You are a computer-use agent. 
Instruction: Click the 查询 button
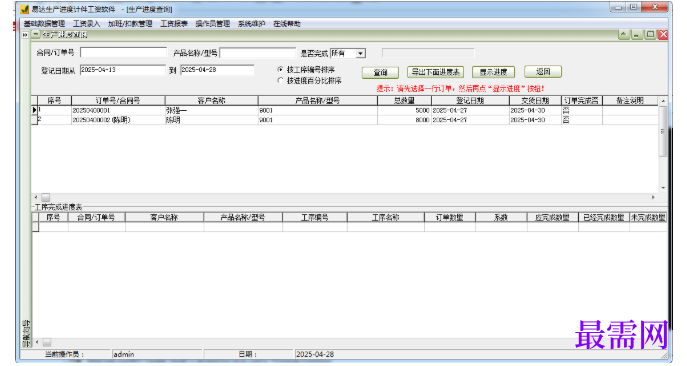pos(380,72)
